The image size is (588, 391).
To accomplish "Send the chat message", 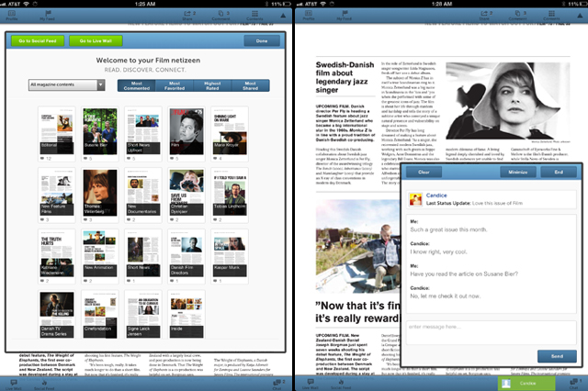I will click(x=557, y=355).
